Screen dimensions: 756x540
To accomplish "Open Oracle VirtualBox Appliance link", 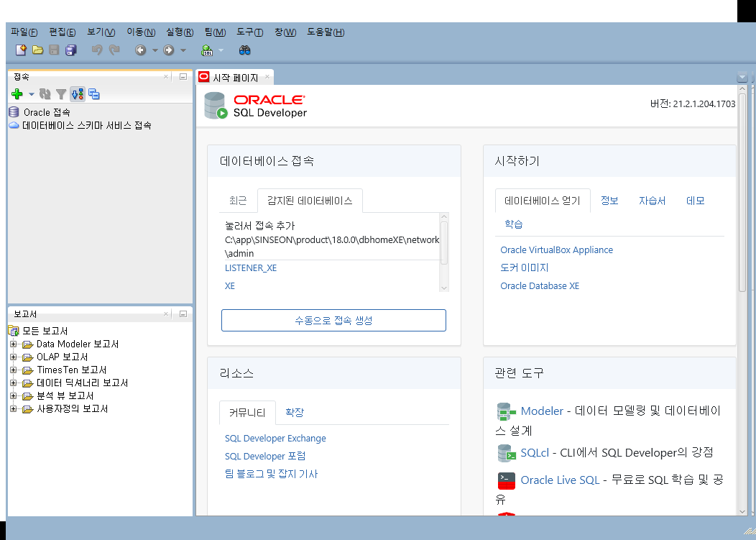I will (556, 250).
